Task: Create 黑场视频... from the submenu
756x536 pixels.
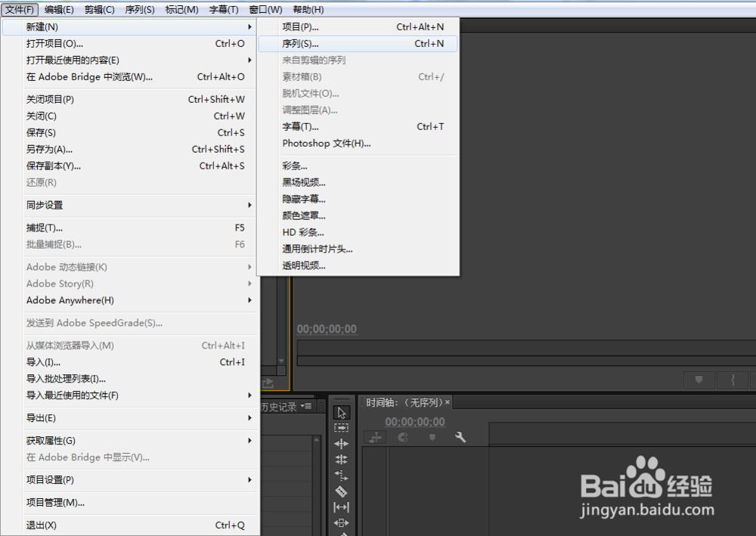Action: (358, 183)
